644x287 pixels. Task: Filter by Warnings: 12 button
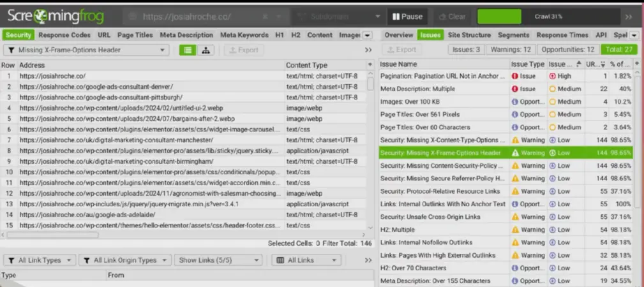click(511, 50)
